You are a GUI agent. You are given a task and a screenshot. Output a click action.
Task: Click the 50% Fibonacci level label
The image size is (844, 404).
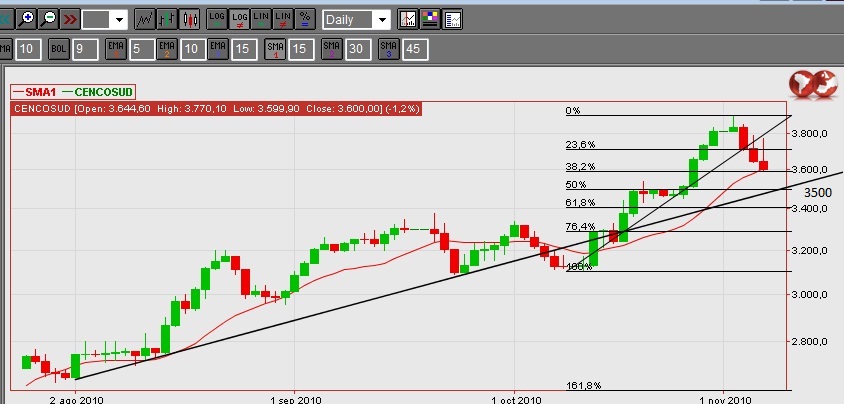coord(576,185)
